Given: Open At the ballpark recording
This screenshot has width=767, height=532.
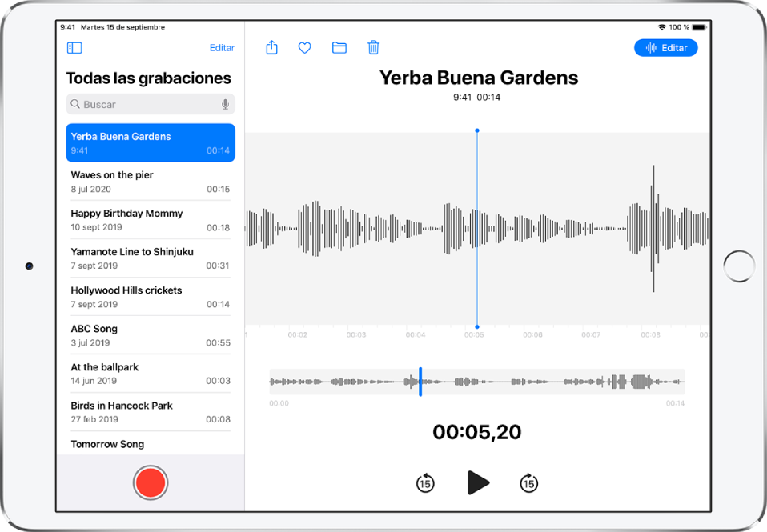Looking at the screenshot, I should click(x=151, y=374).
